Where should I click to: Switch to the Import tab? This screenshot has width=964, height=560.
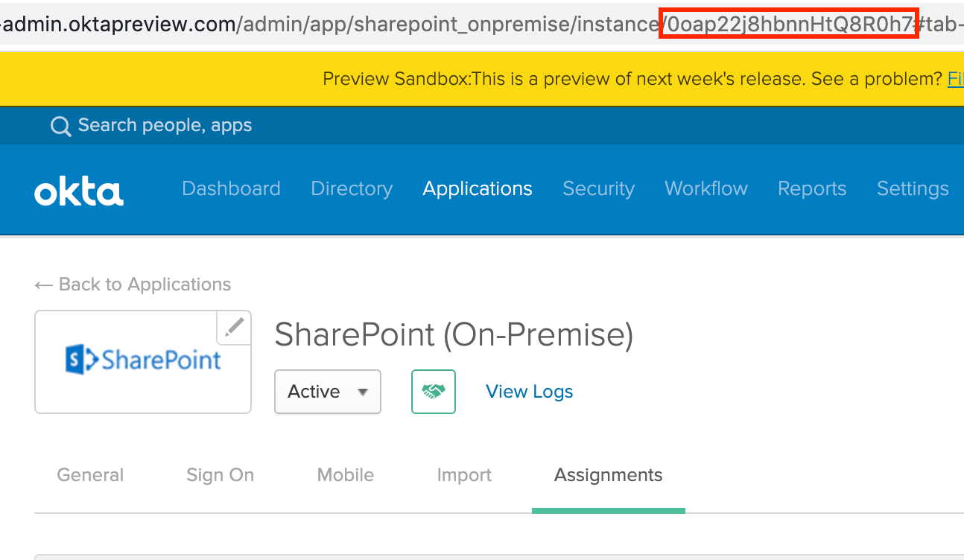coord(464,475)
